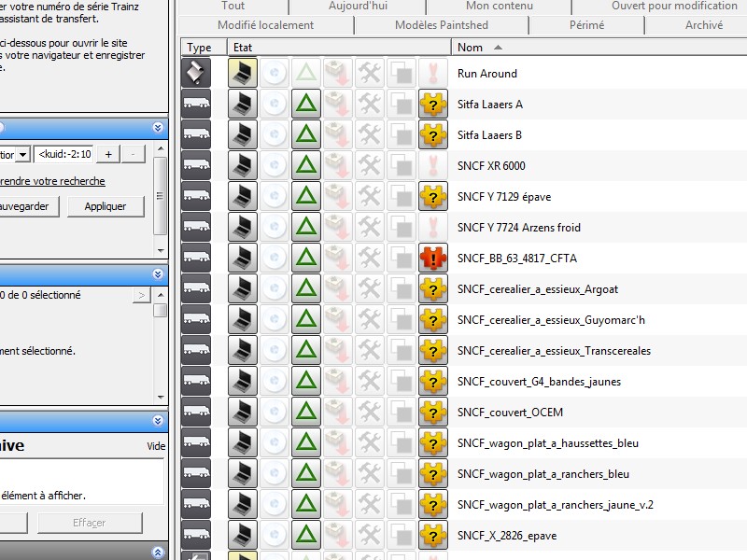
Task: Click the crossed tools icon for SNCF XR 6000
Action: [x=370, y=165]
